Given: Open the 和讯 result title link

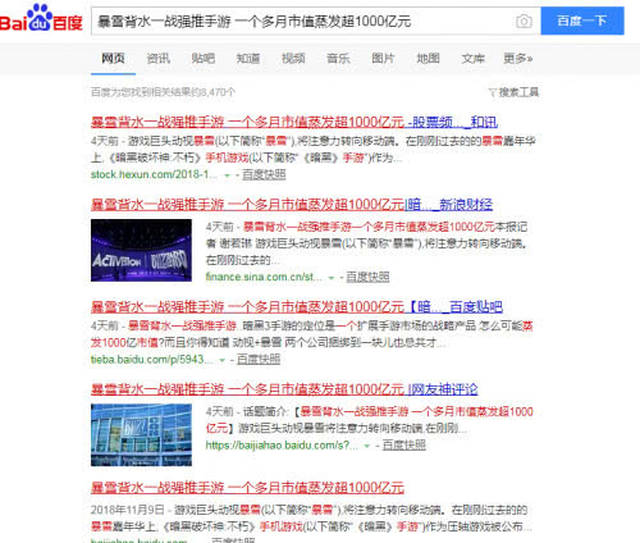Looking at the screenshot, I should tap(294, 122).
